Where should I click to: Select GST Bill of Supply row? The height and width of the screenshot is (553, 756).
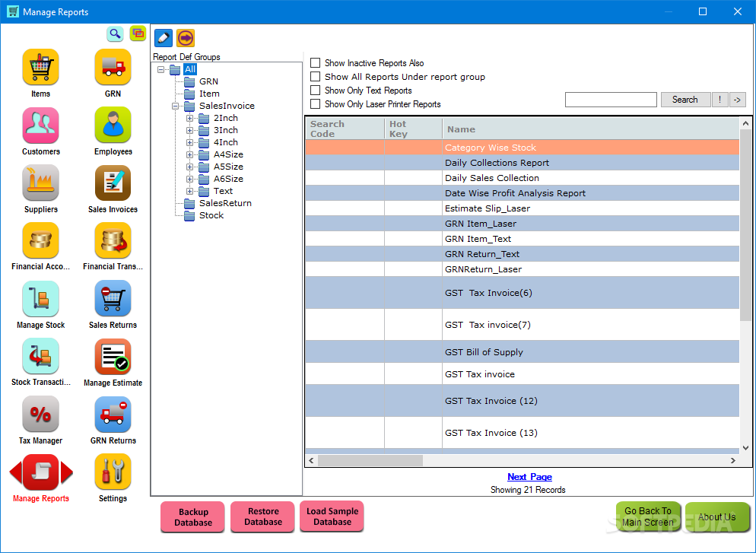click(x=523, y=352)
